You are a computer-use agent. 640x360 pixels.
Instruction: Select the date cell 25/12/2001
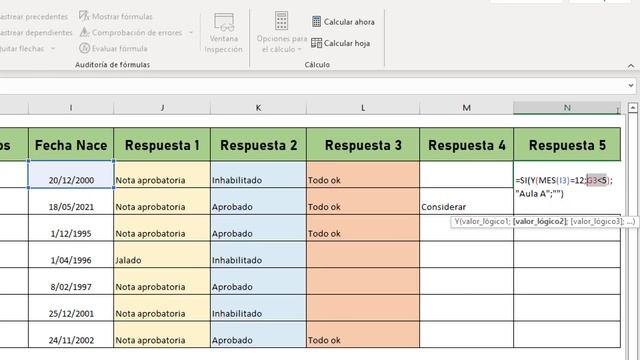tap(71, 308)
